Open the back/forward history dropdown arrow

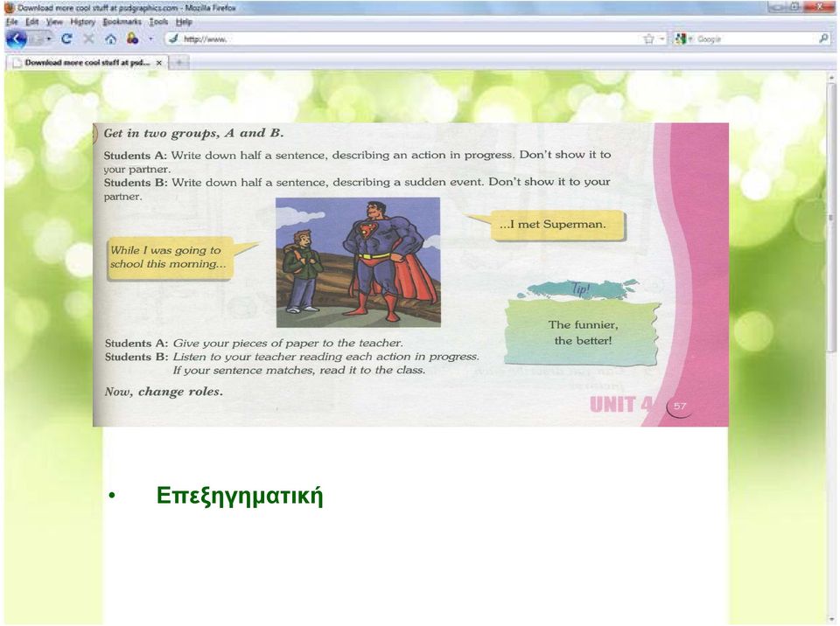pos(49,39)
